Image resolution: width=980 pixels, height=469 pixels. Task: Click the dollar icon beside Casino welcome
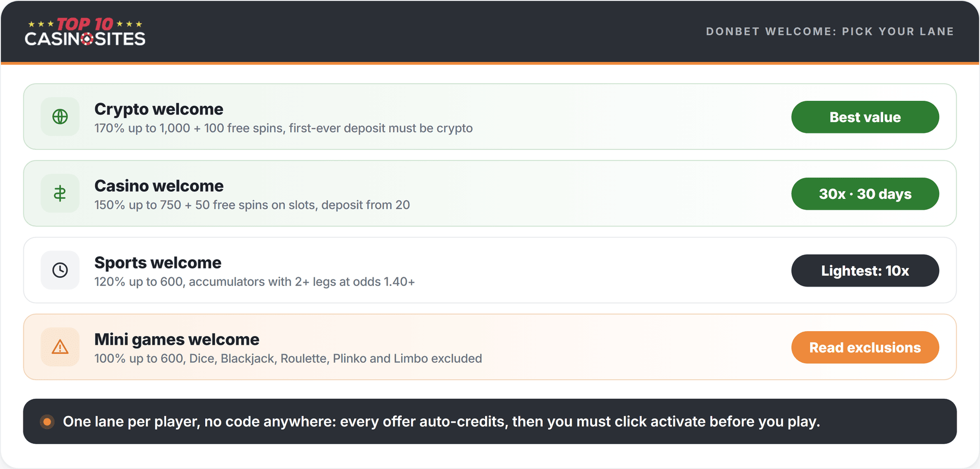click(x=60, y=193)
